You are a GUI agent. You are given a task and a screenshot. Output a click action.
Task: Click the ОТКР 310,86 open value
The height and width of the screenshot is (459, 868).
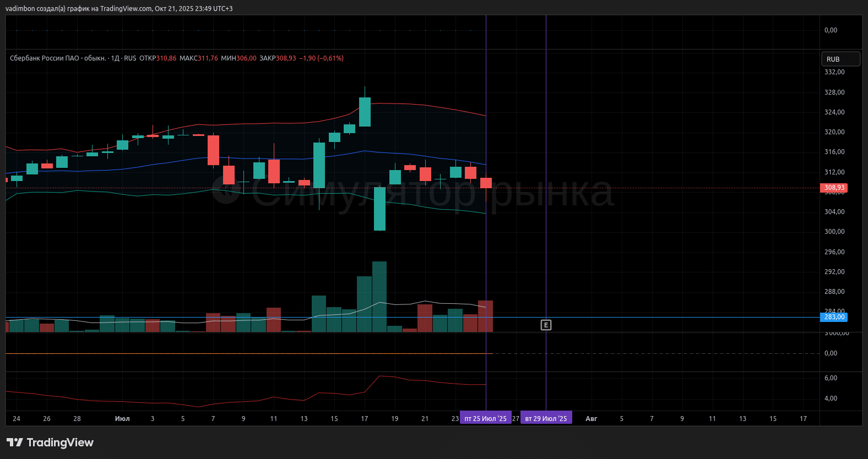tap(166, 58)
